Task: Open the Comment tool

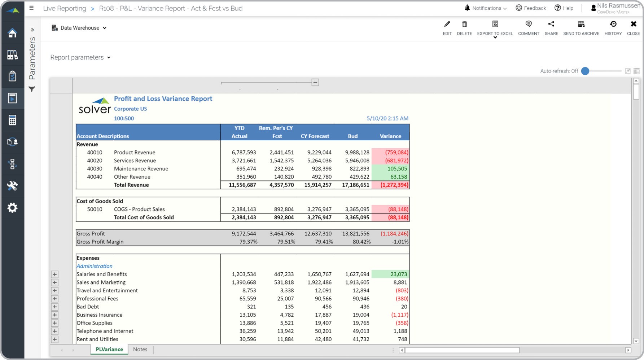Action: (x=529, y=25)
